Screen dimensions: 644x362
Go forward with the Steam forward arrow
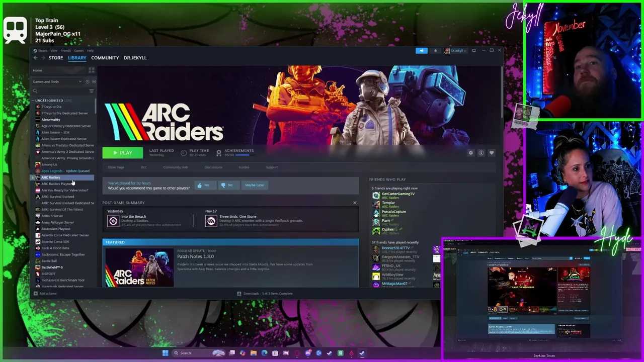tap(43, 58)
